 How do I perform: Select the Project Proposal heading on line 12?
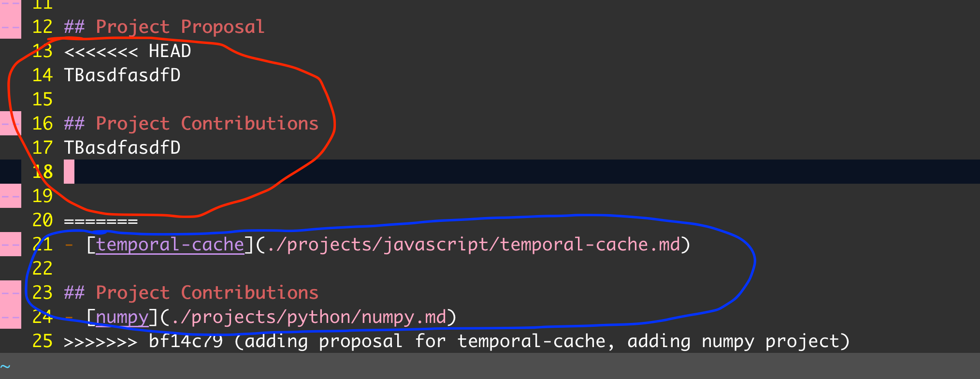pyautogui.click(x=164, y=27)
